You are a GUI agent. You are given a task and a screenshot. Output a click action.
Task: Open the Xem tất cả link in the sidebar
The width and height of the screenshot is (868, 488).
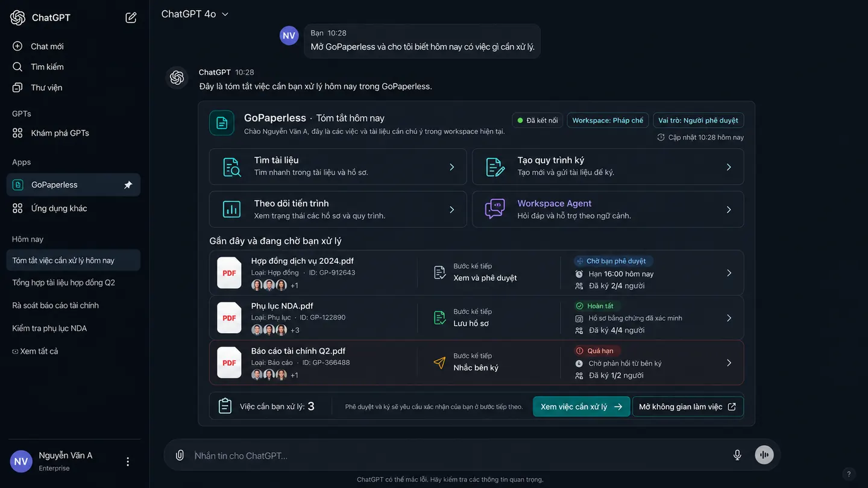pyautogui.click(x=35, y=351)
